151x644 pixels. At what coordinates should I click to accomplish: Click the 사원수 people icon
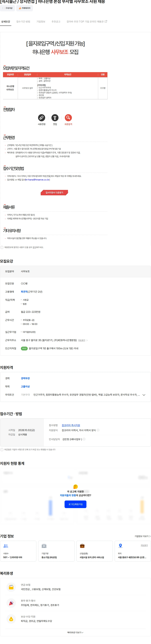(6, 546)
